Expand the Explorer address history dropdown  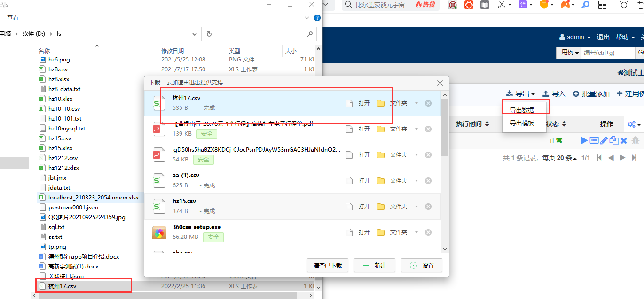coord(195,34)
